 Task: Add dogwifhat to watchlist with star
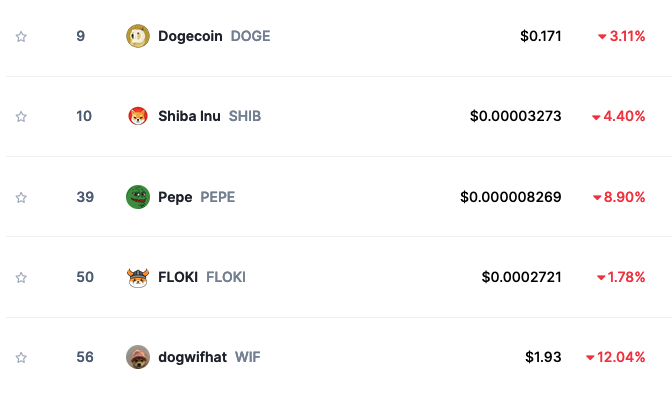tap(21, 358)
